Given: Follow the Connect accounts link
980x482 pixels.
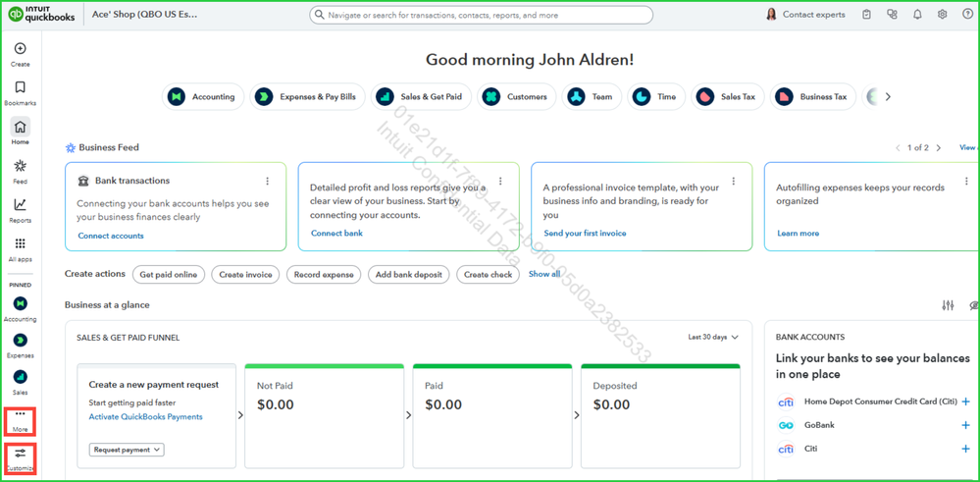Looking at the screenshot, I should coord(111,236).
